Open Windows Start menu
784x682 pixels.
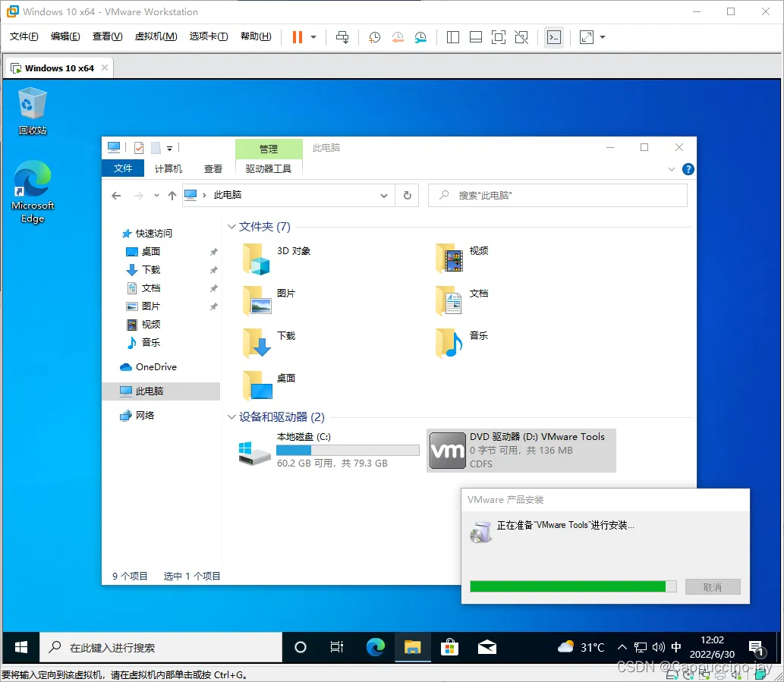(21, 648)
